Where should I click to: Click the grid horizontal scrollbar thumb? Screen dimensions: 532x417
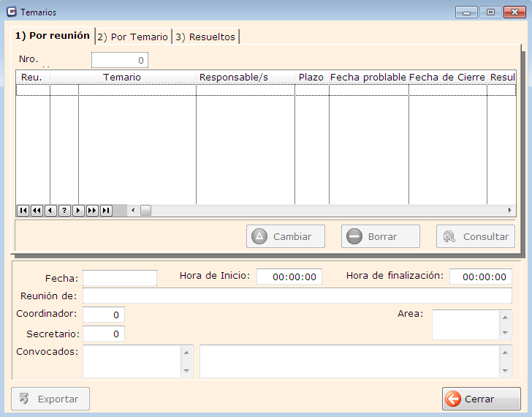[146, 211]
